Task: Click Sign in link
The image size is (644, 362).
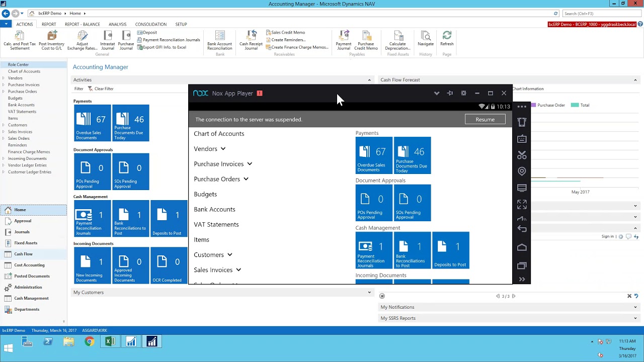Action: coord(608,236)
